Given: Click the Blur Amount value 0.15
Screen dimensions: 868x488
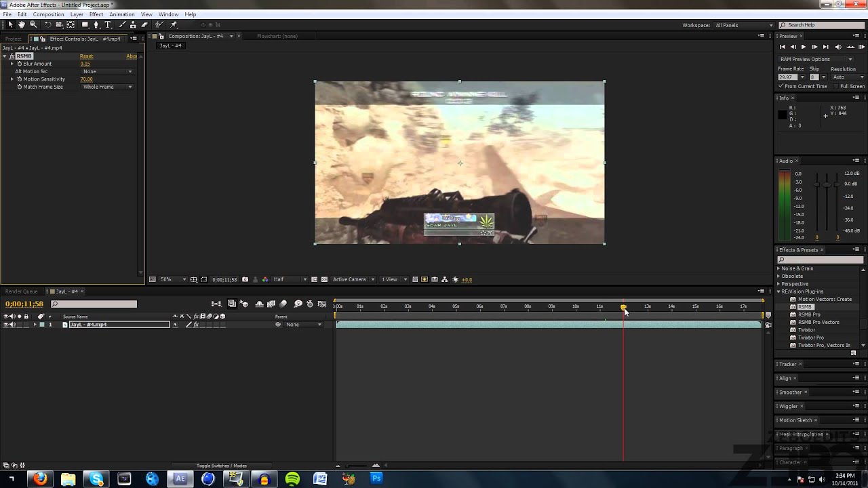Looking at the screenshot, I should (x=85, y=64).
